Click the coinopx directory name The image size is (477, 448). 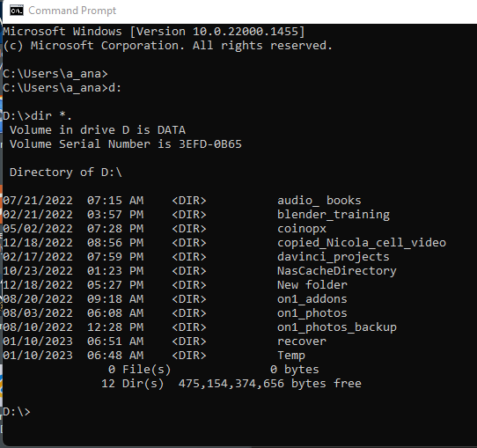click(x=302, y=229)
